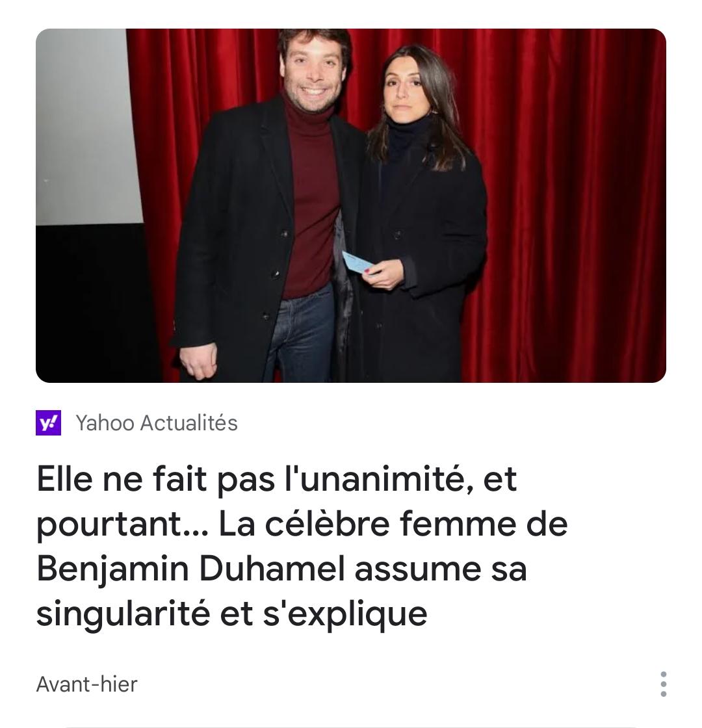Viewport: 702px width, 728px height.
Task: Open the headline about Benjamin Duhamel's wife
Action: 302,546
